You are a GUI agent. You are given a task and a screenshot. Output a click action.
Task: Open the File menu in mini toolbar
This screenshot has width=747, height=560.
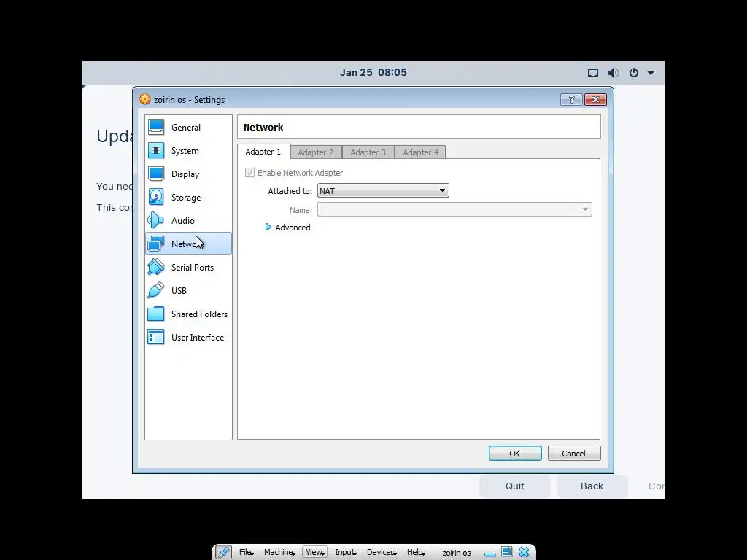tap(246, 552)
